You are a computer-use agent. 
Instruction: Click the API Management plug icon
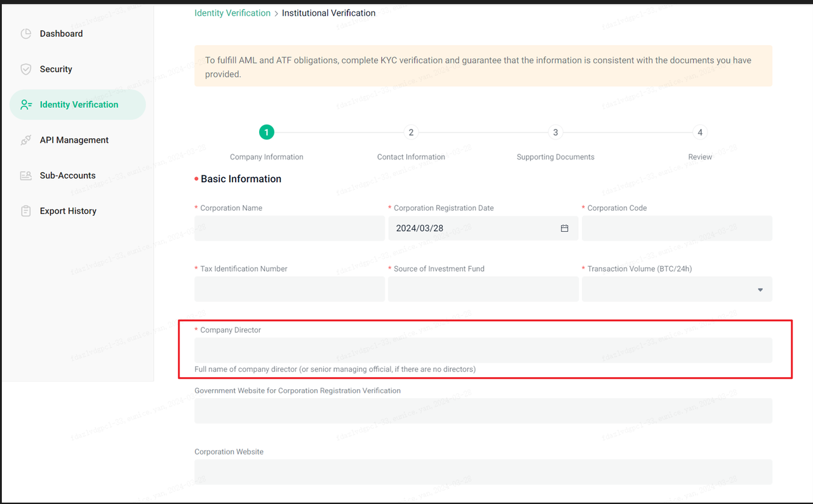pos(25,140)
